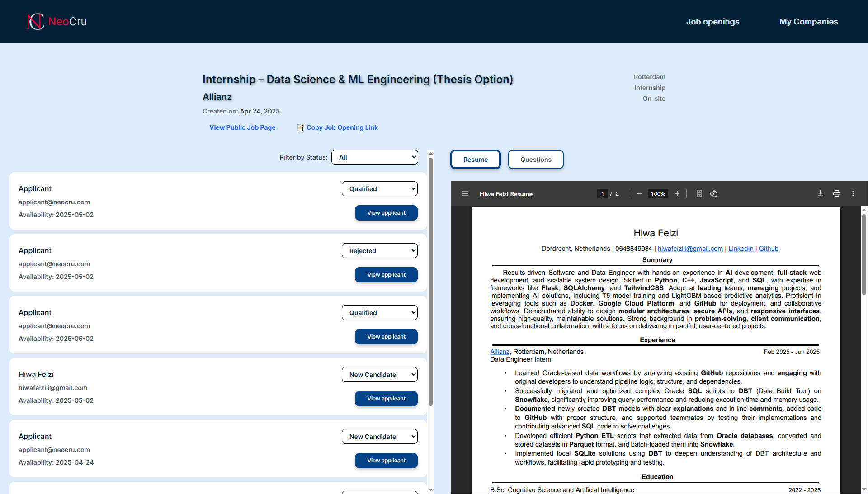View the third applicant card's details
868x494 pixels.
coord(386,337)
